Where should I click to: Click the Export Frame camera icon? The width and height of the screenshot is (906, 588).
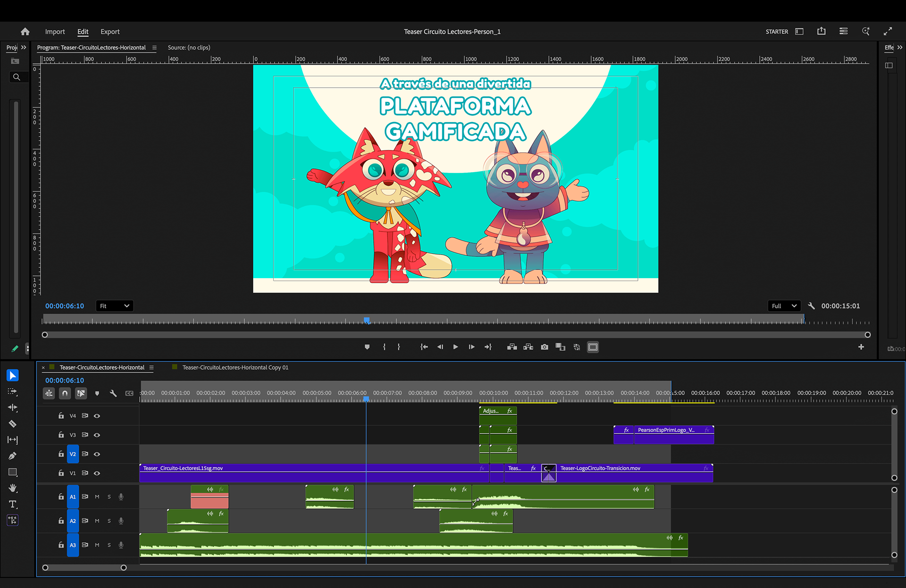click(545, 347)
